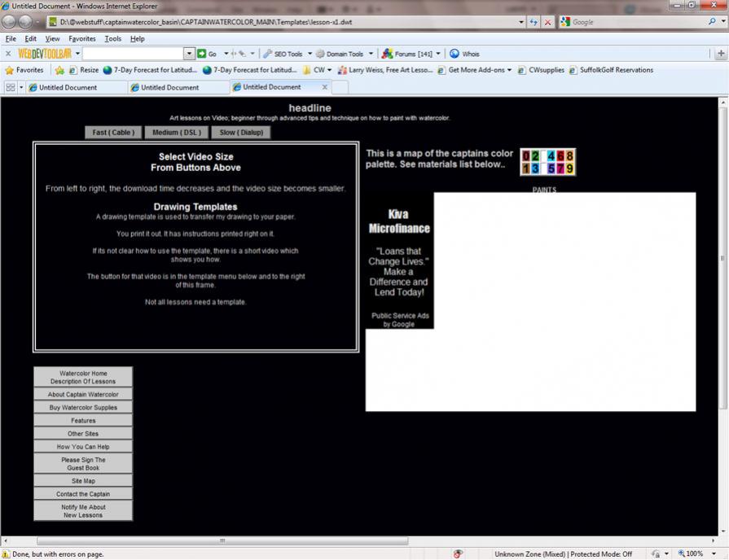Image resolution: width=729 pixels, height=560 pixels.
Task: Open Larry Weiss Free Art Lessons favorite
Action: click(385, 70)
